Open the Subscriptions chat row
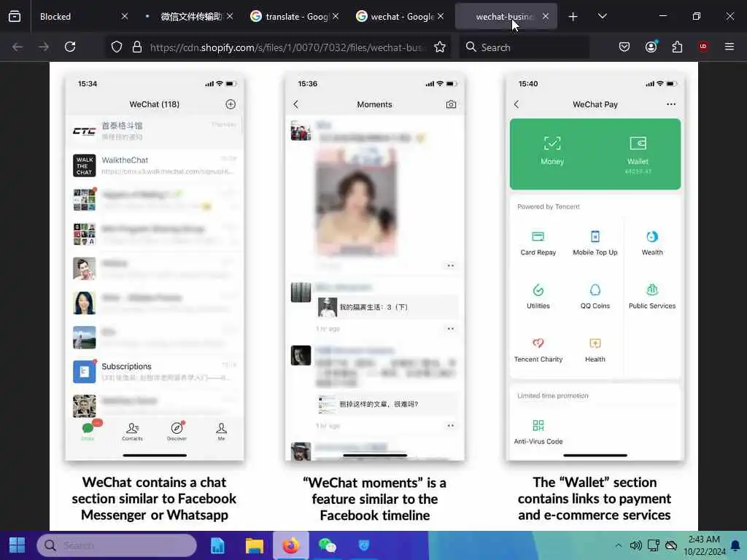This screenshot has width=747, height=560. click(x=155, y=372)
